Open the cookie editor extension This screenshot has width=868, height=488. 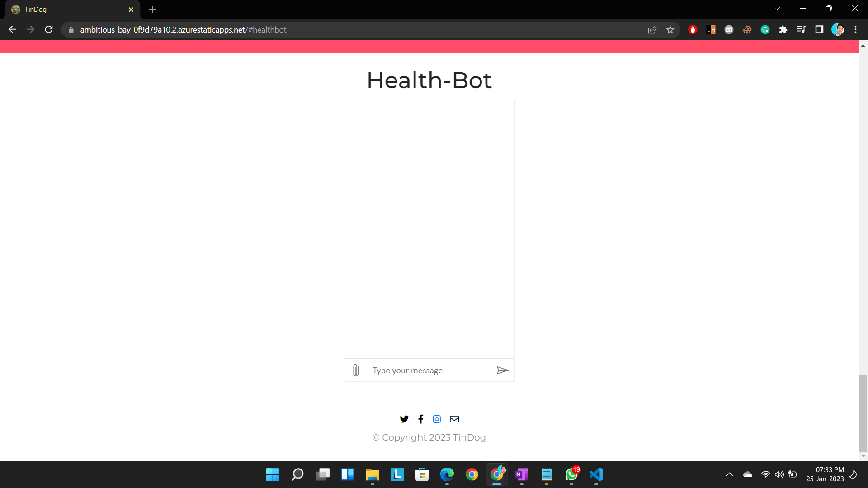(747, 29)
